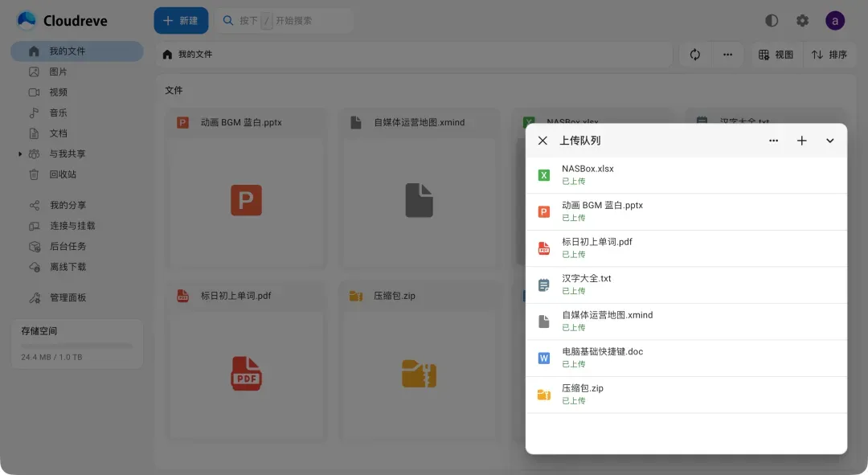Refresh the file list
This screenshot has width=868, height=475.
[x=695, y=55]
